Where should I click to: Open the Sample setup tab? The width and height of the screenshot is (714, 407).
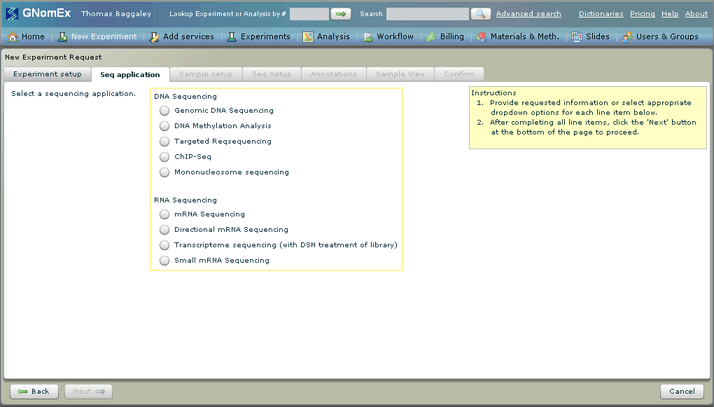[x=206, y=74]
